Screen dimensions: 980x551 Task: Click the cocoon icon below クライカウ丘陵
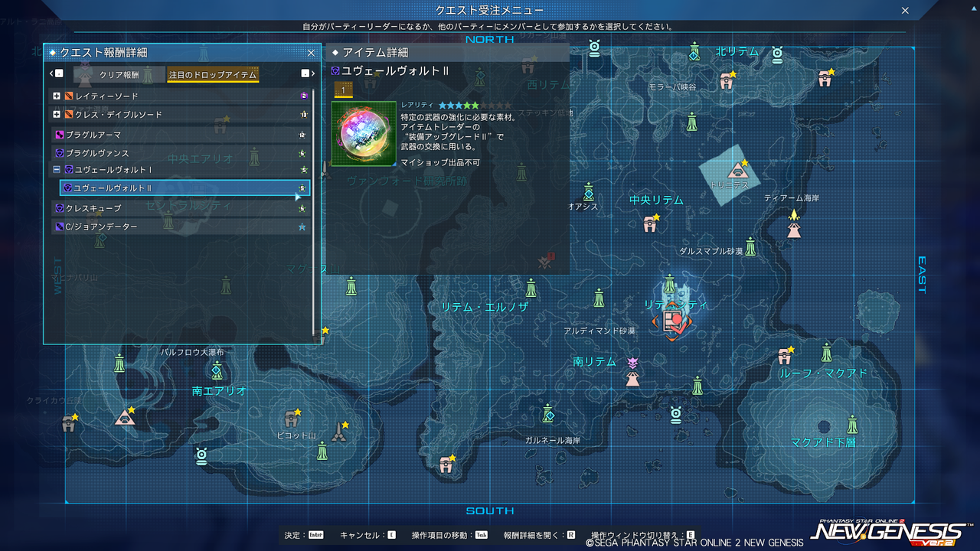70,423
